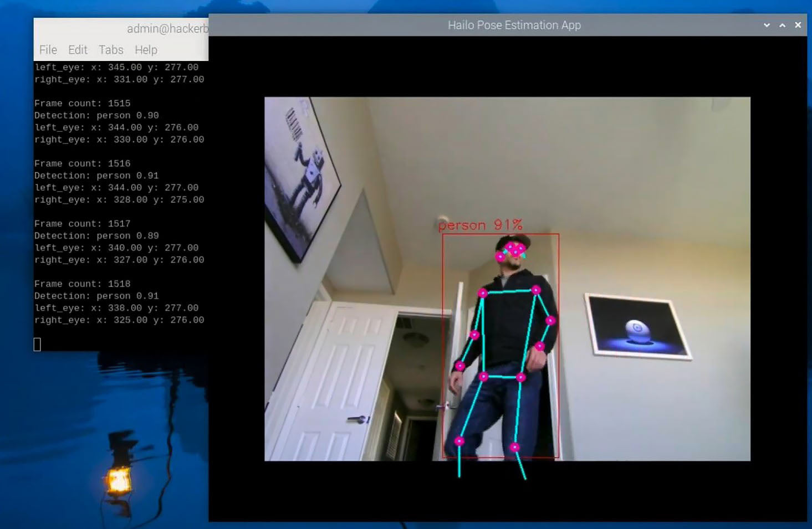Click the door handle in video feed

[x=359, y=419]
